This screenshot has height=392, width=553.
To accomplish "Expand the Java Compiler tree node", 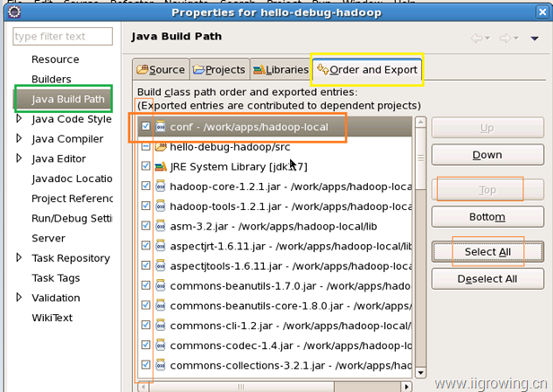I will [x=19, y=138].
